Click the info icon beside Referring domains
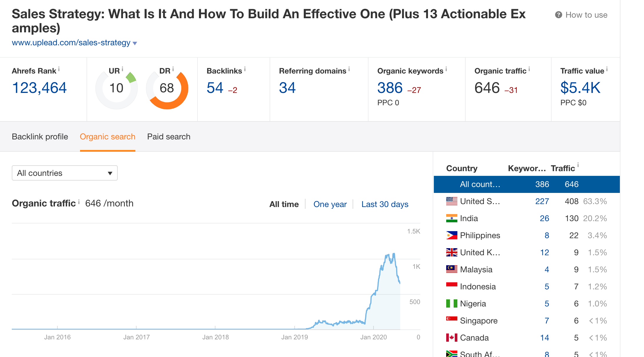This screenshot has height=357, width=644. [x=349, y=69]
